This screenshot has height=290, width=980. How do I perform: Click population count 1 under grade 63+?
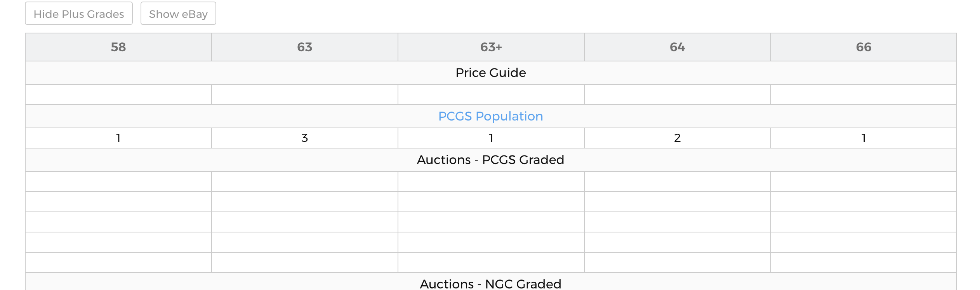tap(491, 138)
